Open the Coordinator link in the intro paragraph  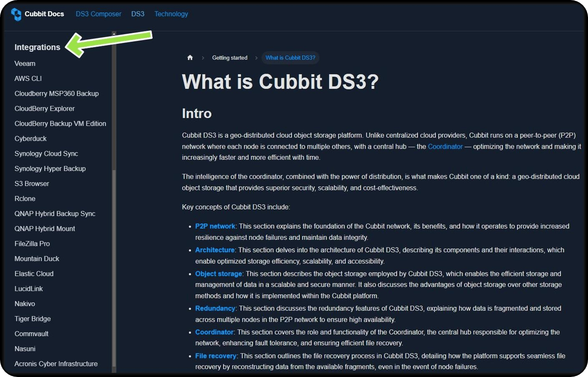(x=445, y=146)
